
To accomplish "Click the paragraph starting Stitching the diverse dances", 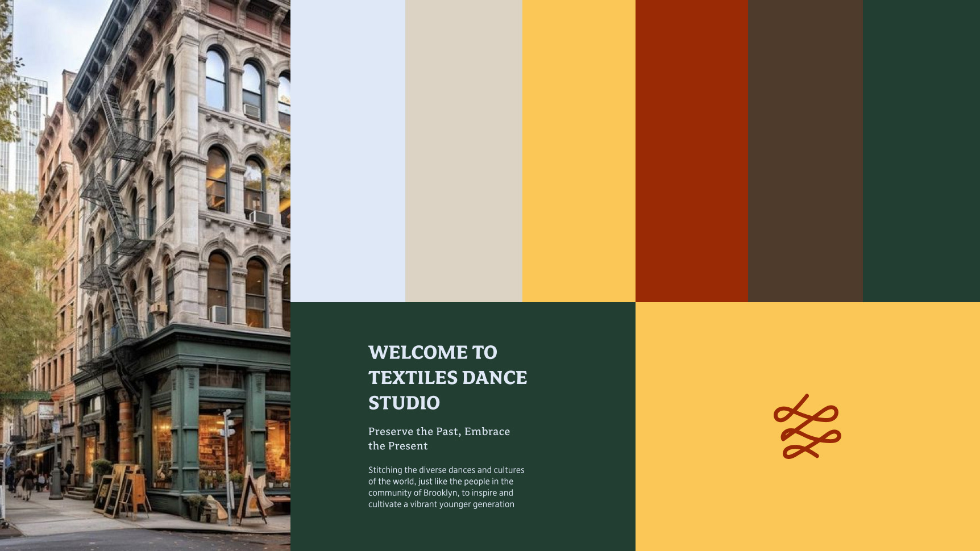I will (446, 487).
